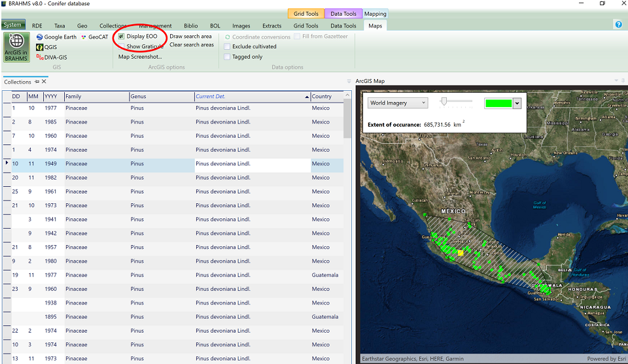Click Pinus genus cell in 1961 row

tap(162, 191)
